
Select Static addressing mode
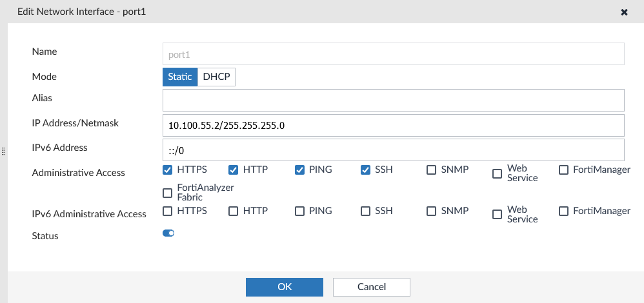point(180,77)
